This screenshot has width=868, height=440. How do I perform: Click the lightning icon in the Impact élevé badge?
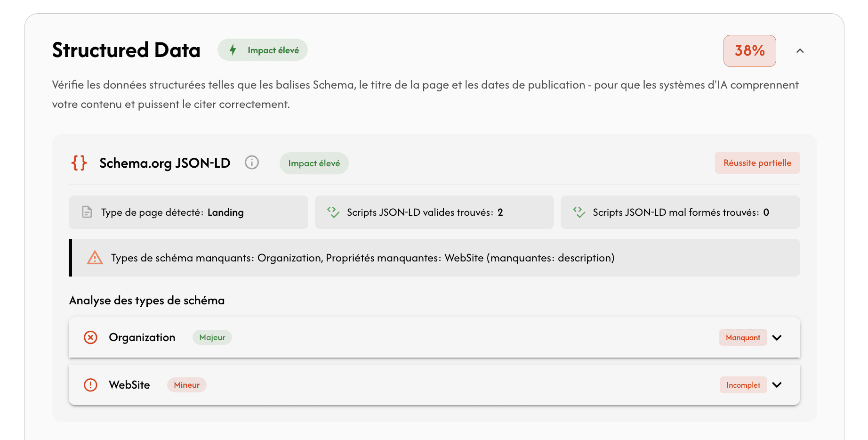click(x=232, y=49)
